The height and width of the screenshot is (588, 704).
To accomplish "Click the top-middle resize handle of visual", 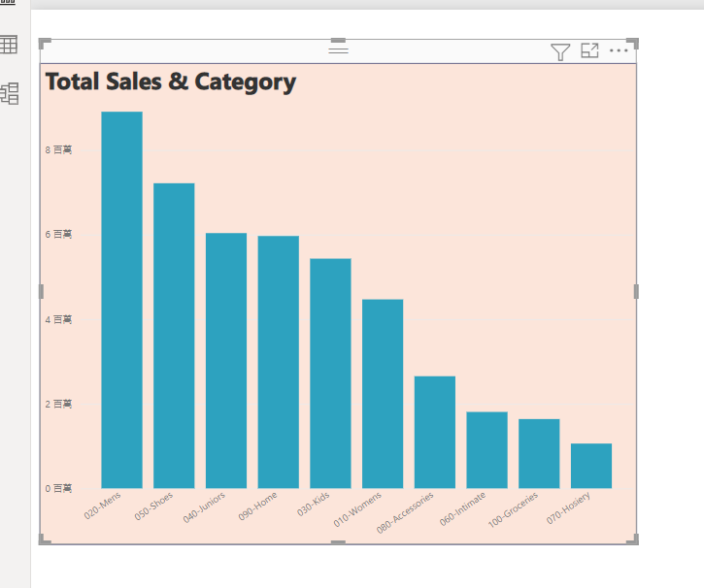I will coord(338,41).
